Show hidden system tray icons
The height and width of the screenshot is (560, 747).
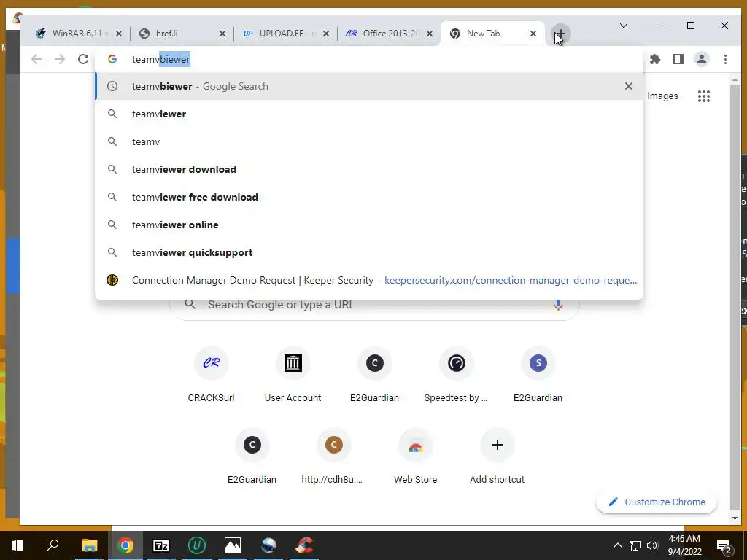617,545
